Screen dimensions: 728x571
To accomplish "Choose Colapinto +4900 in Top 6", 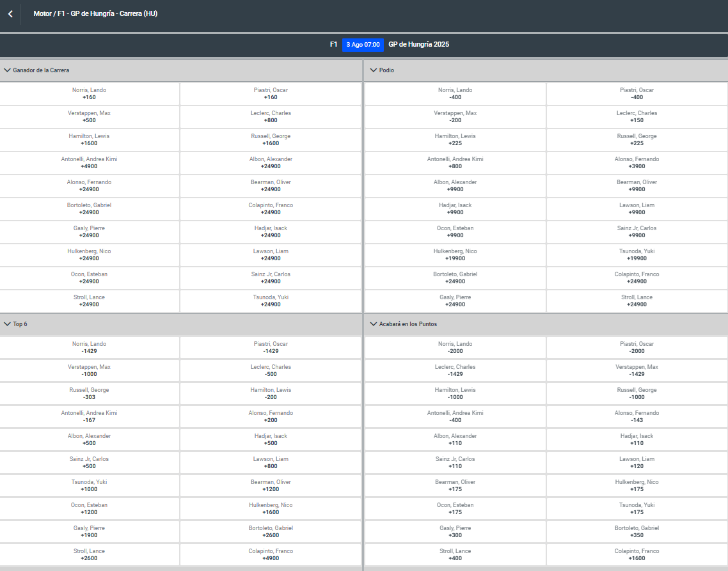I will pos(271,555).
